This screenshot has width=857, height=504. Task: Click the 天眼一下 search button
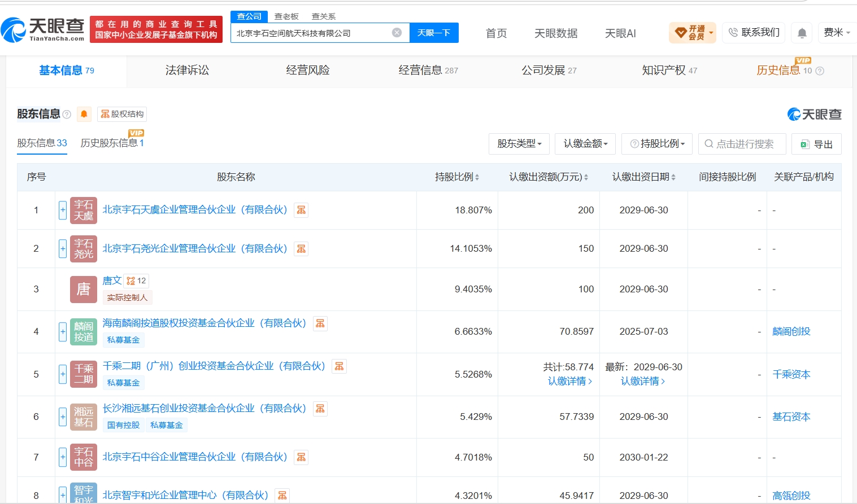point(434,33)
